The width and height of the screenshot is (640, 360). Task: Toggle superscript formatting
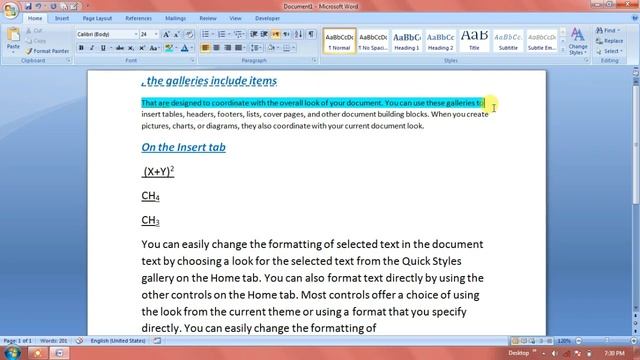click(142, 48)
